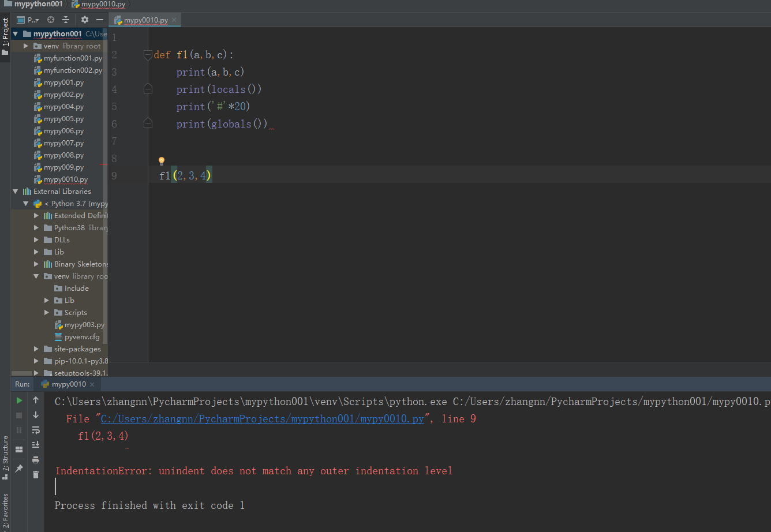Click mypython001 breadcrumb in navigation bar
Image resolution: width=771 pixels, height=532 pixels.
click(33, 4)
